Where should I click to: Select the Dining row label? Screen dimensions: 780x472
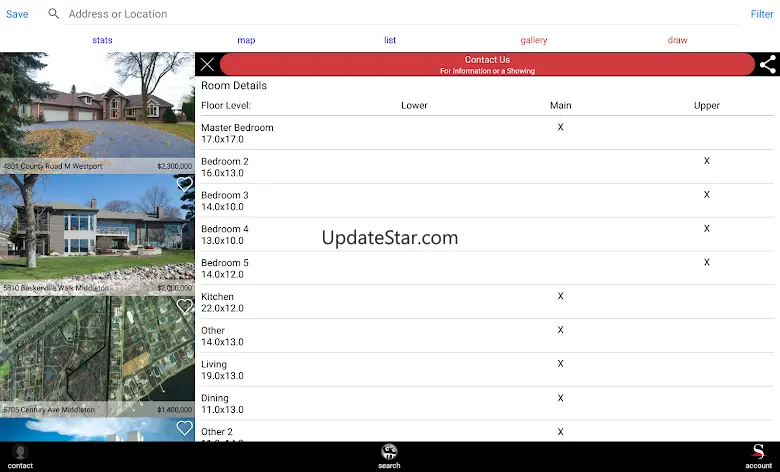click(215, 398)
